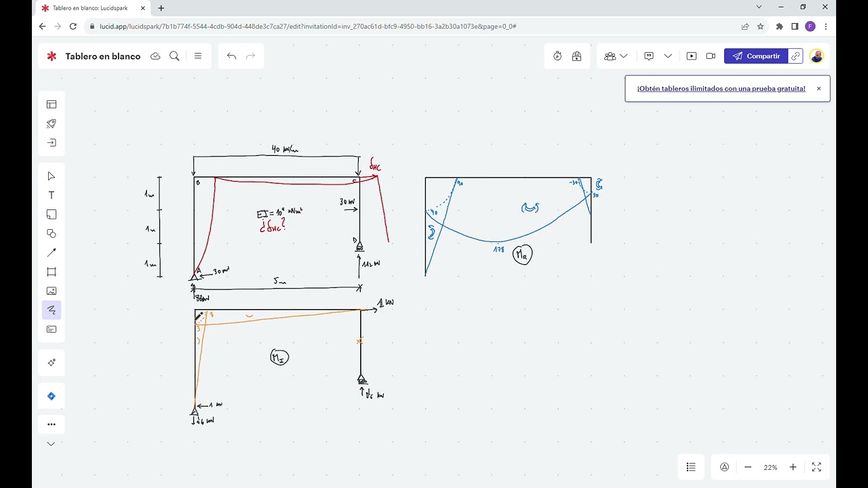Screen dimensions: 868x488
Task: Open the comments chat icon
Action: [649, 56]
